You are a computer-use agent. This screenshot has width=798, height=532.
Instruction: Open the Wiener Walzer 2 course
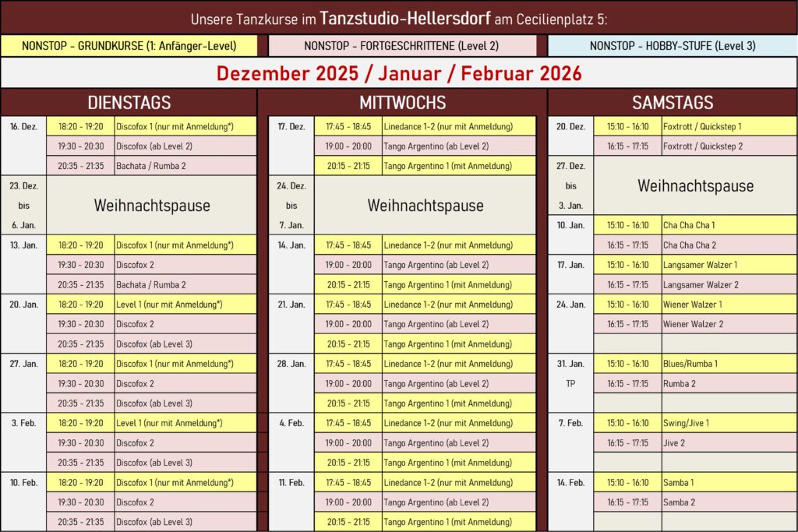(x=693, y=324)
